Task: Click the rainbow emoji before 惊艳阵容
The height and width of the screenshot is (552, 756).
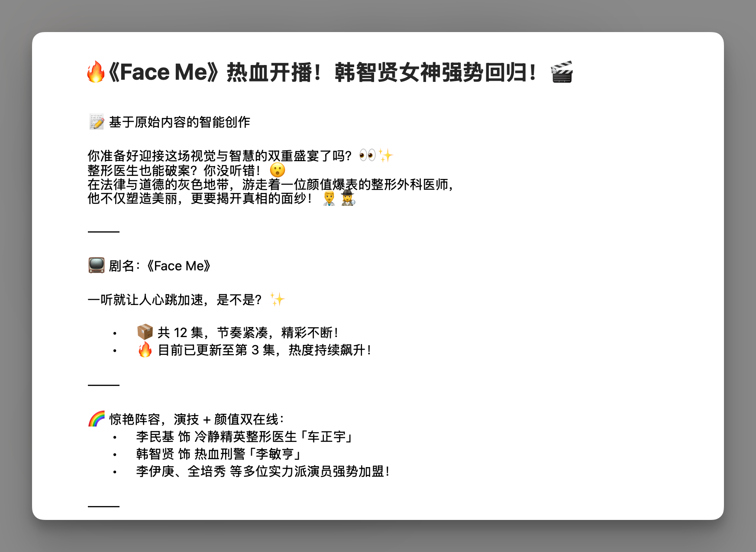Action: (97, 419)
